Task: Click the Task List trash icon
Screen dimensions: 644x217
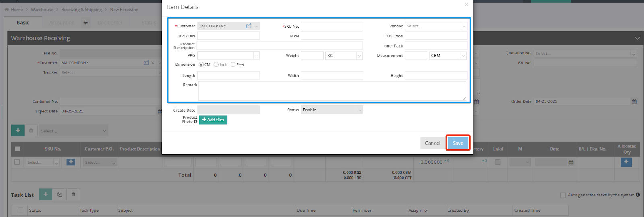Action: (x=73, y=194)
